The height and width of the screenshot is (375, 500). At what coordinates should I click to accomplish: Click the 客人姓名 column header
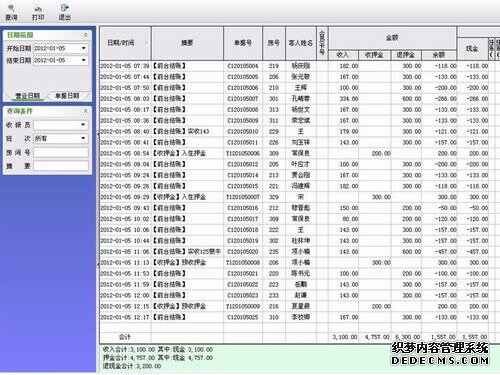(x=301, y=43)
